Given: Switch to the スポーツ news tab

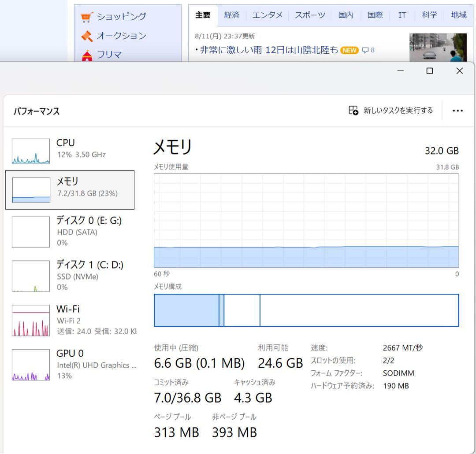Looking at the screenshot, I should coord(310,15).
